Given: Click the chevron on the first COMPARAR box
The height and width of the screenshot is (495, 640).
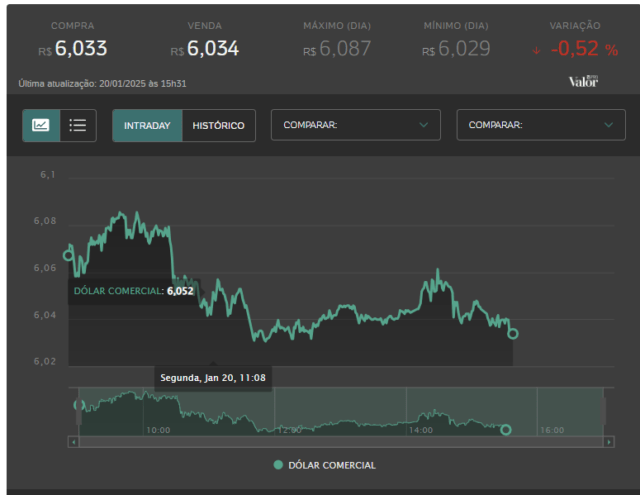Looking at the screenshot, I should coord(424,125).
